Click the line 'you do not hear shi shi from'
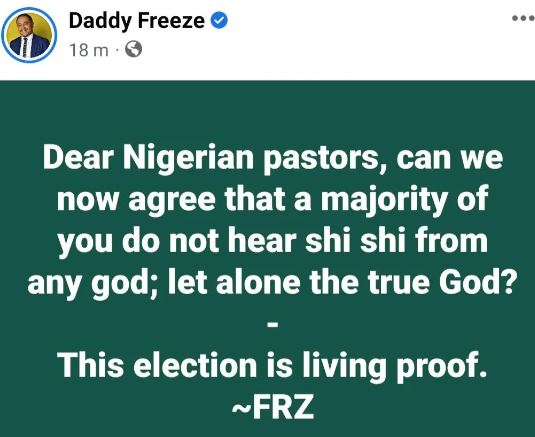This screenshot has height=437, width=535. pyautogui.click(x=272, y=242)
